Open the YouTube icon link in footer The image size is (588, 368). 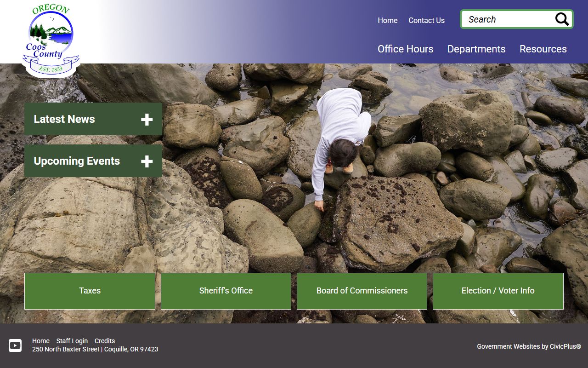point(15,345)
